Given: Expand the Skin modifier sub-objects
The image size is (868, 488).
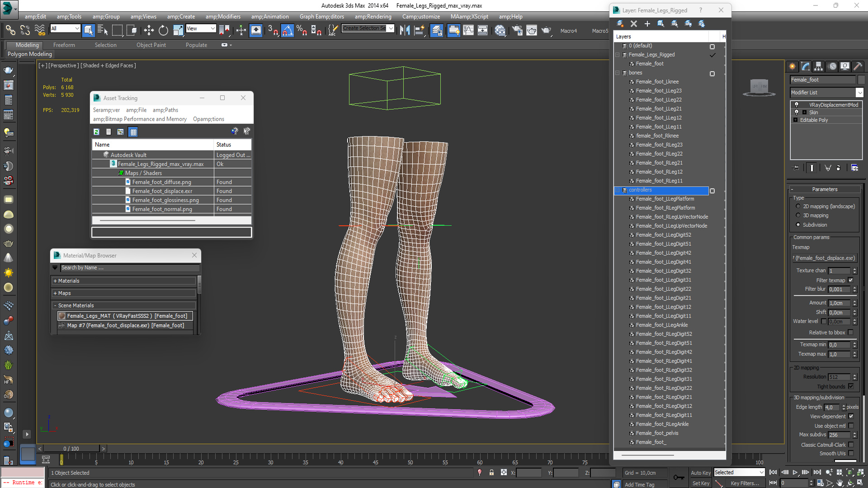Looking at the screenshot, I should point(804,113).
